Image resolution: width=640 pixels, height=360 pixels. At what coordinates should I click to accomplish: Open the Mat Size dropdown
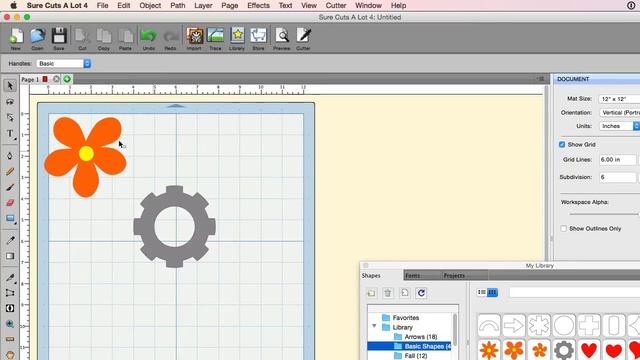coord(619,99)
